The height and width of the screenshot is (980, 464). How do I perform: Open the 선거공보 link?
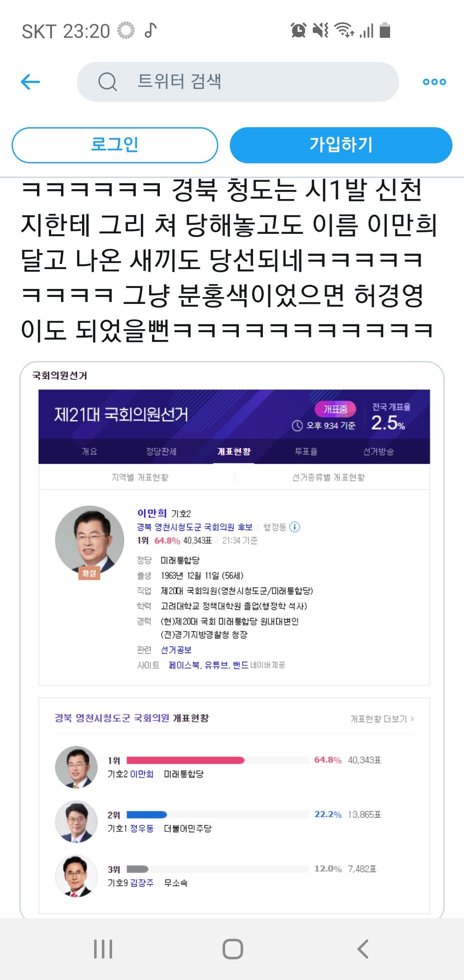[176, 650]
